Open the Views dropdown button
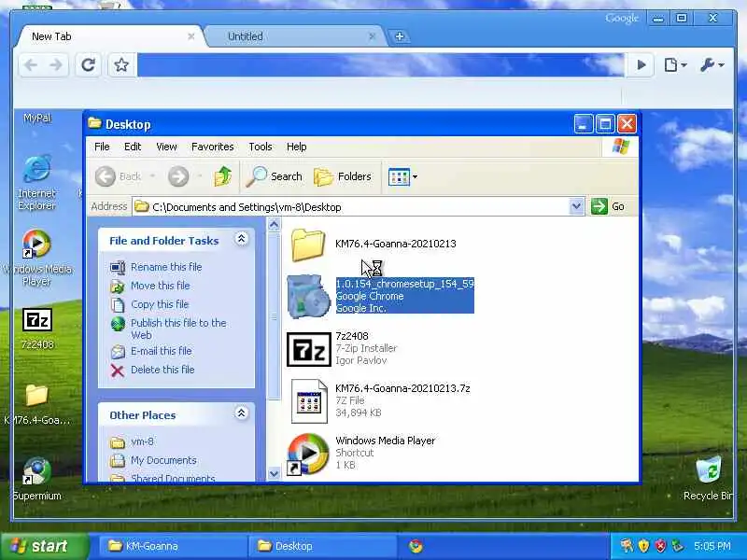747x560 pixels. click(403, 176)
